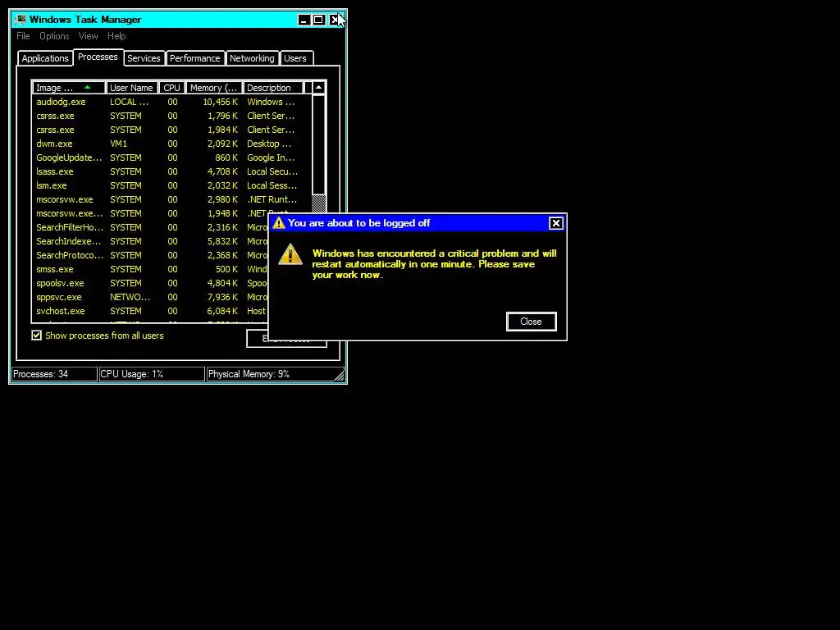Select the lsass.exe process
The height and width of the screenshot is (630, 840).
click(x=171, y=171)
